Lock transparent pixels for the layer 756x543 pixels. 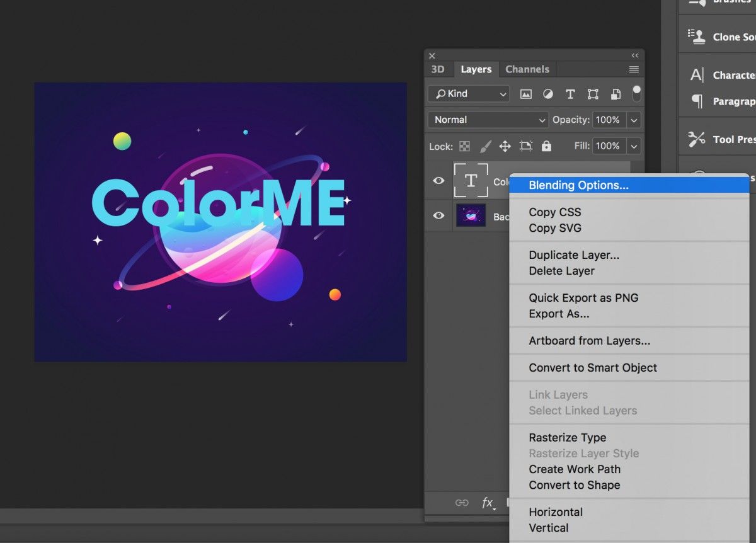(464, 146)
